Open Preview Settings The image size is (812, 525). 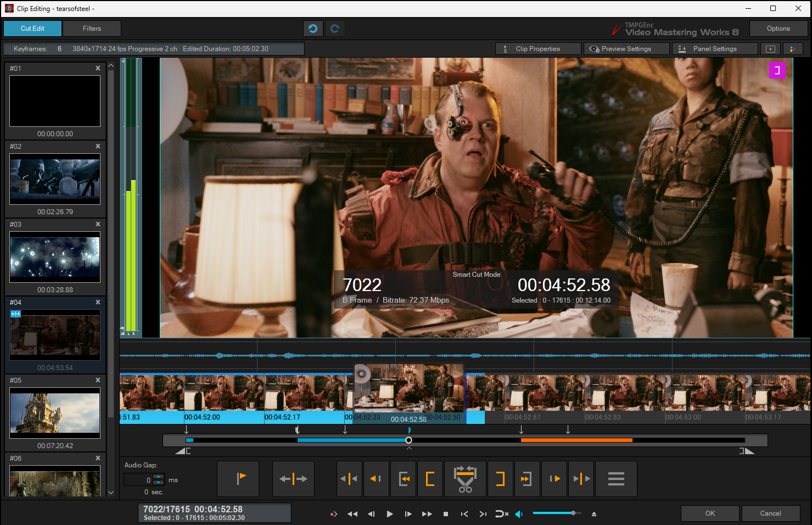point(626,49)
